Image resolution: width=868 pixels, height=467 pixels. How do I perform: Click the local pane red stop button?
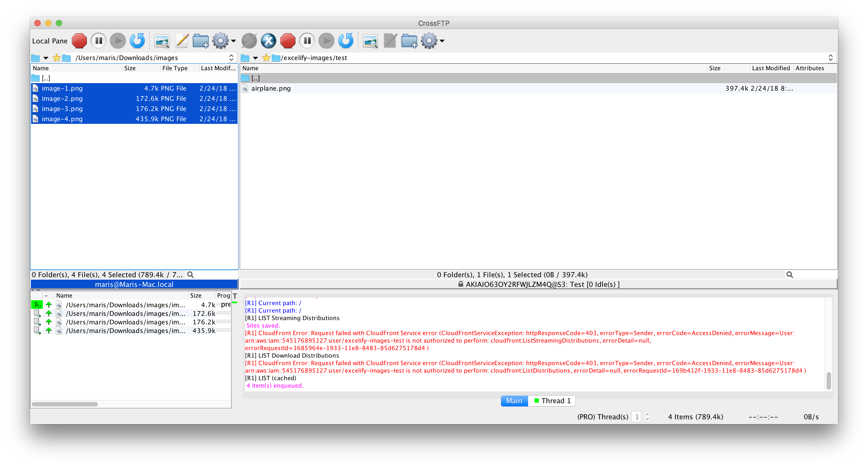[79, 41]
